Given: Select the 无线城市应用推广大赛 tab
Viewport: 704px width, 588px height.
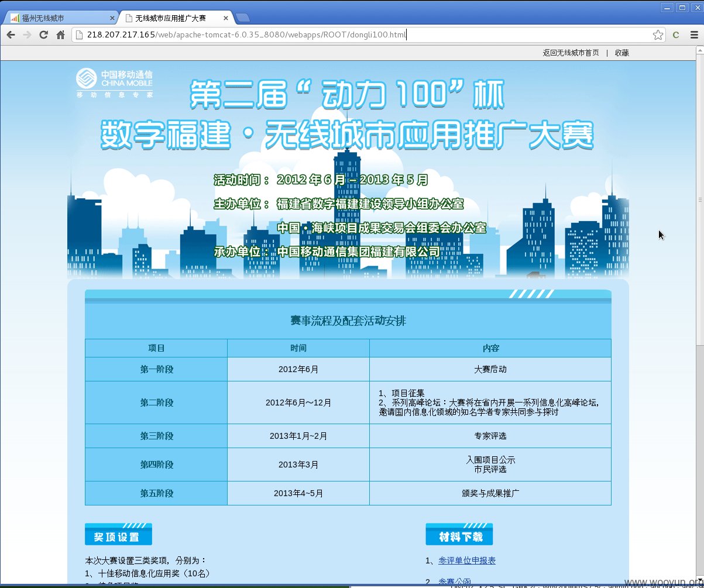Looking at the screenshot, I should (176, 18).
